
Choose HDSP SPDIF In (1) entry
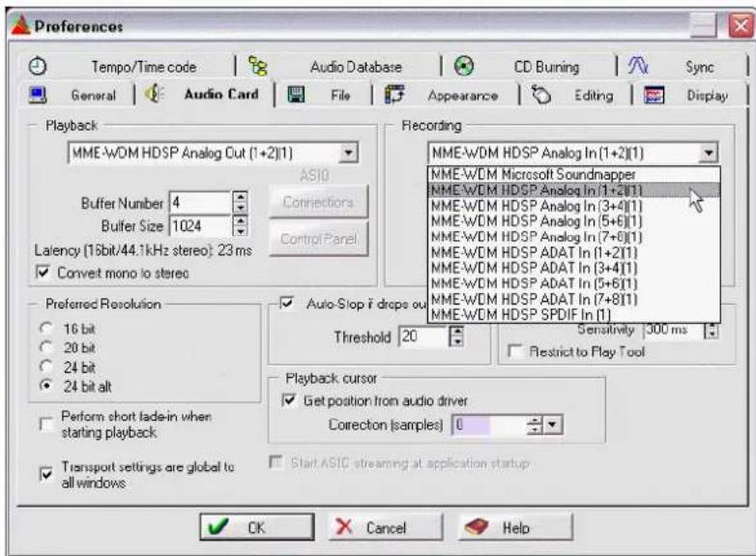[573, 314]
